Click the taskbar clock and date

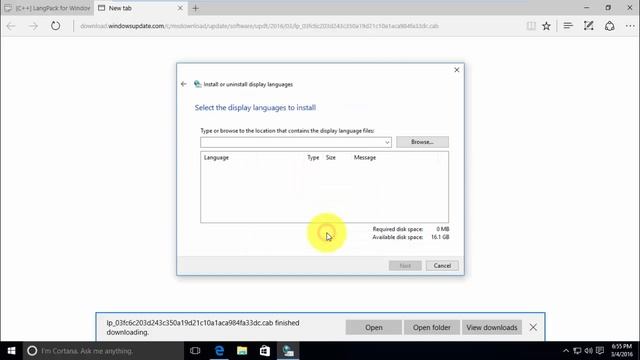click(x=621, y=351)
